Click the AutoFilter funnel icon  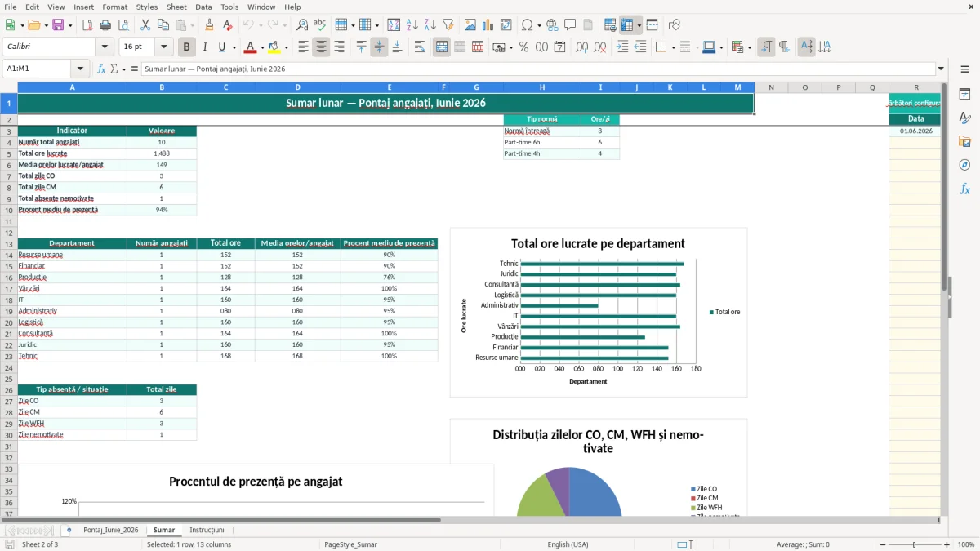point(448,25)
